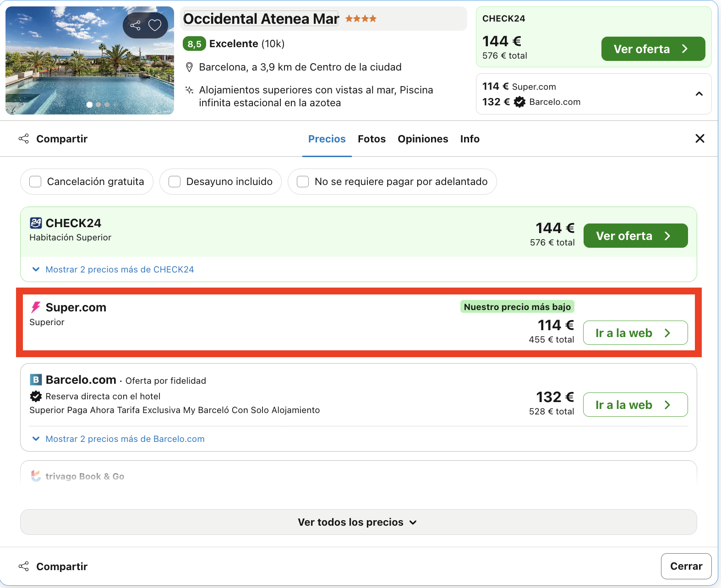Click Ver oferta in the top CHECK24 card
The image size is (721, 588).
coord(653,49)
